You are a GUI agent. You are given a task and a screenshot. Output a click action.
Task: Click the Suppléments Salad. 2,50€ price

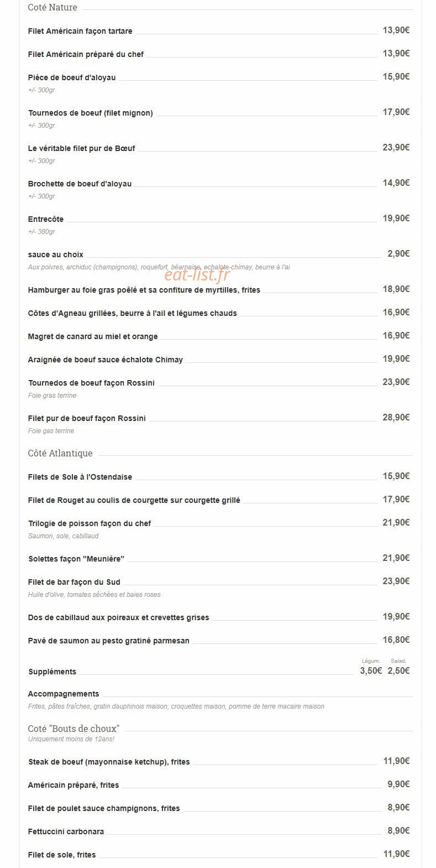click(x=398, y=671)
